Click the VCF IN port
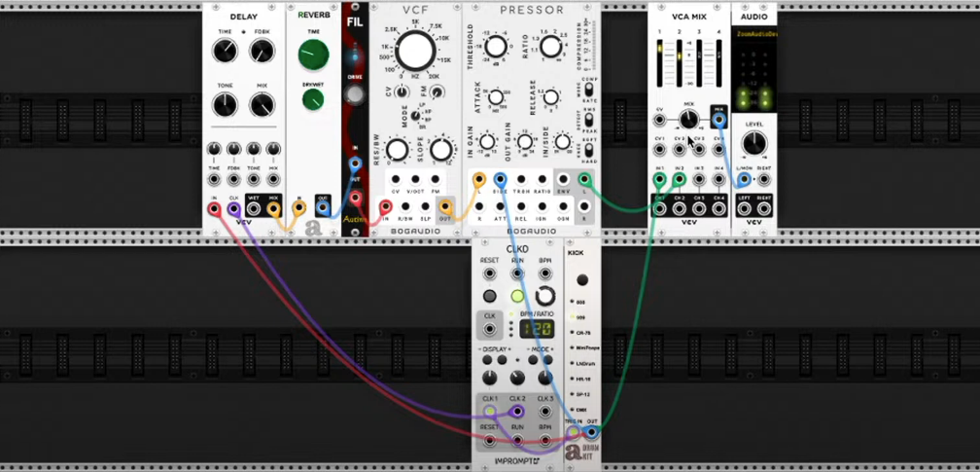 click(386, 206)
